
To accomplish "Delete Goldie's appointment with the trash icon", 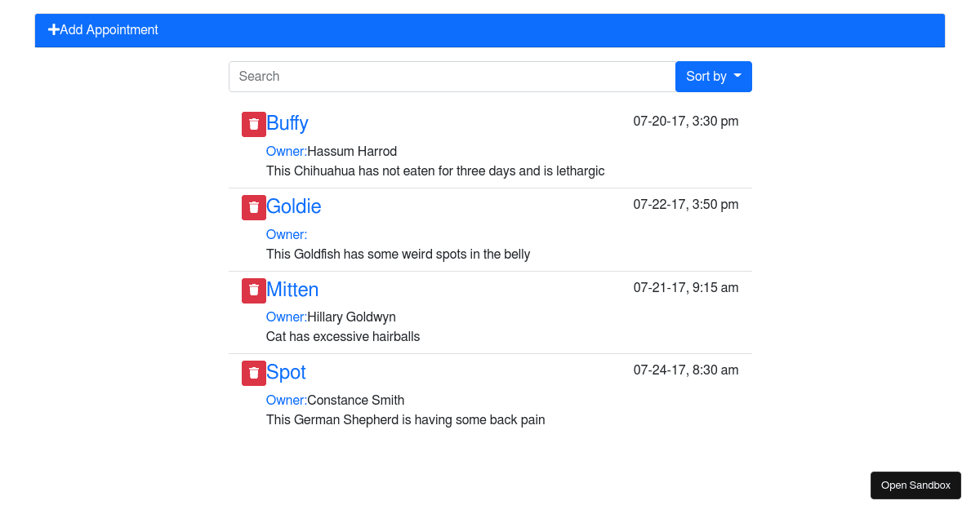I will coord(254,207).
